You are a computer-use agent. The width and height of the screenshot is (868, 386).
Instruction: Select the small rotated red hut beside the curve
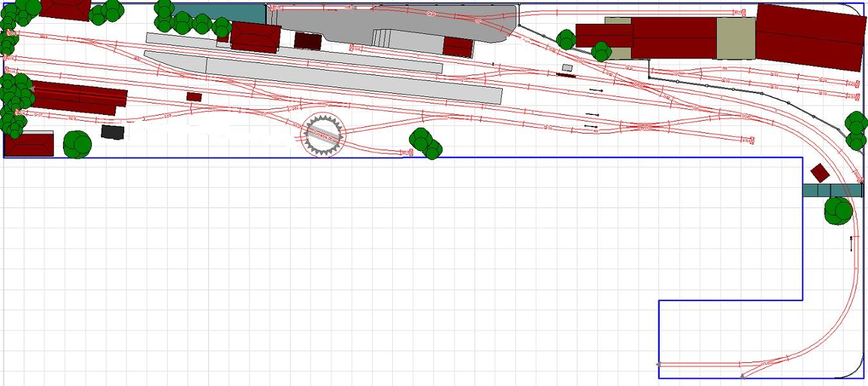tap(820, 173)
